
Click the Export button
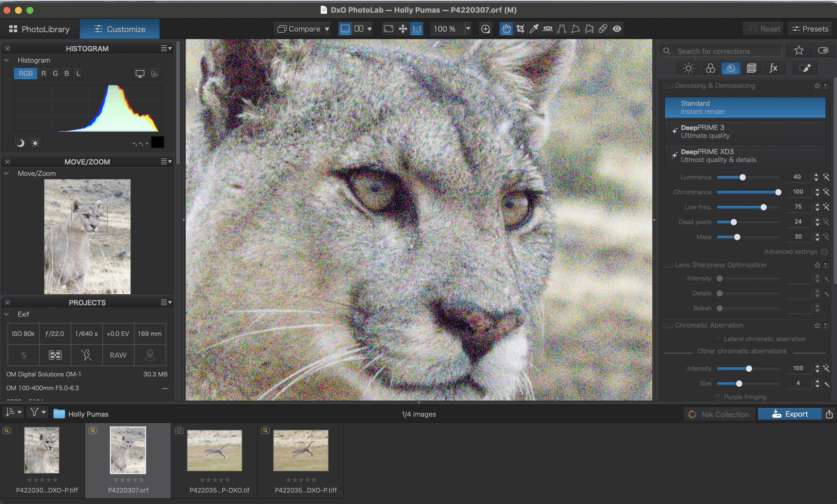(790, 414)
